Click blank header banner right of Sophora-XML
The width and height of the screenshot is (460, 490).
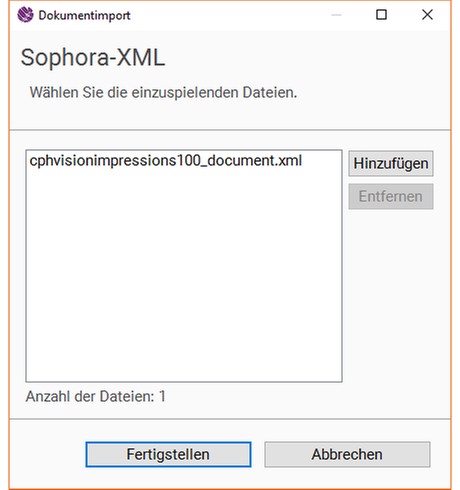[x=307, y=58]
